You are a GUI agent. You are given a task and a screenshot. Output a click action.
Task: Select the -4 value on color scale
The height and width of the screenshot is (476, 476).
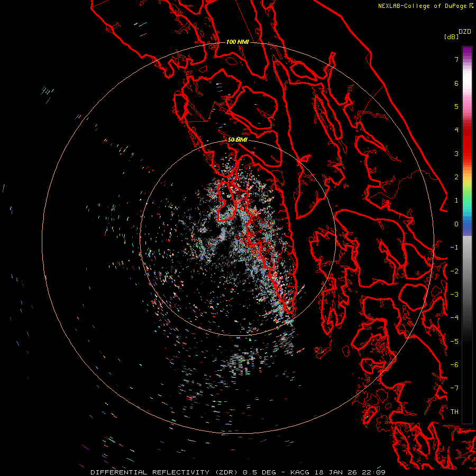454,318
